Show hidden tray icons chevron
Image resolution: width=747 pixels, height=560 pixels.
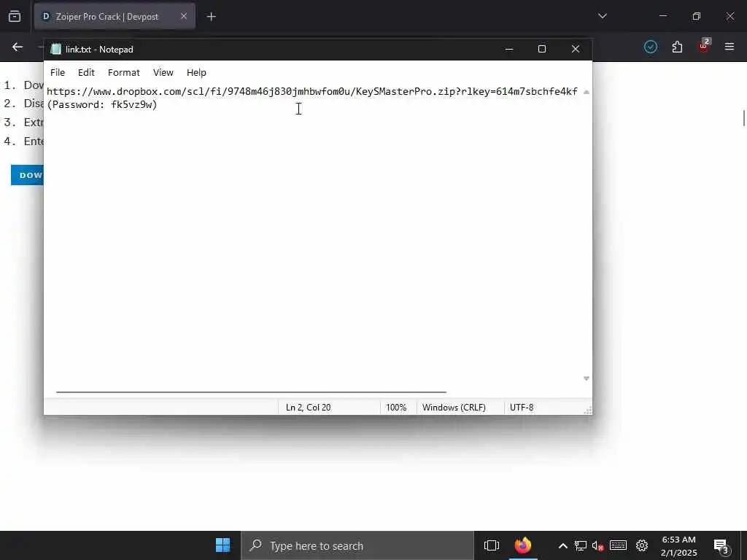tap(562, 545)
